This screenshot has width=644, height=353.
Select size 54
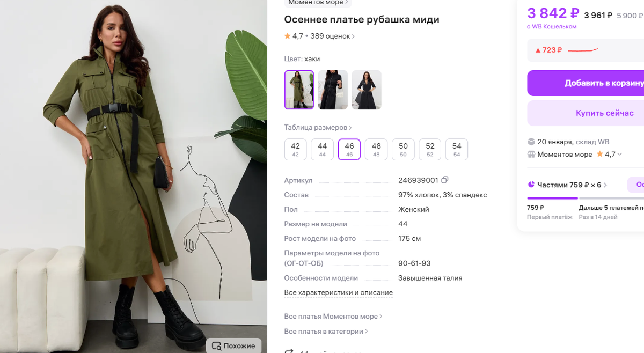coord(456,149)
